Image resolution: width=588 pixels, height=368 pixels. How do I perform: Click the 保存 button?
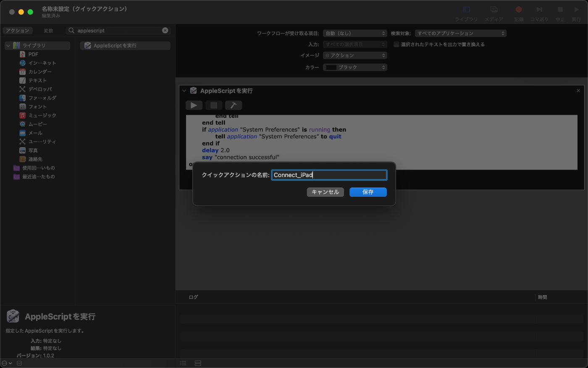pyautogui.click(x=368, y=192)
